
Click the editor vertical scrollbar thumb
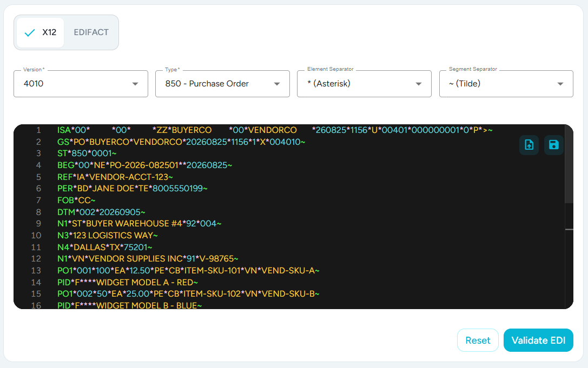[x=569, y=165]
